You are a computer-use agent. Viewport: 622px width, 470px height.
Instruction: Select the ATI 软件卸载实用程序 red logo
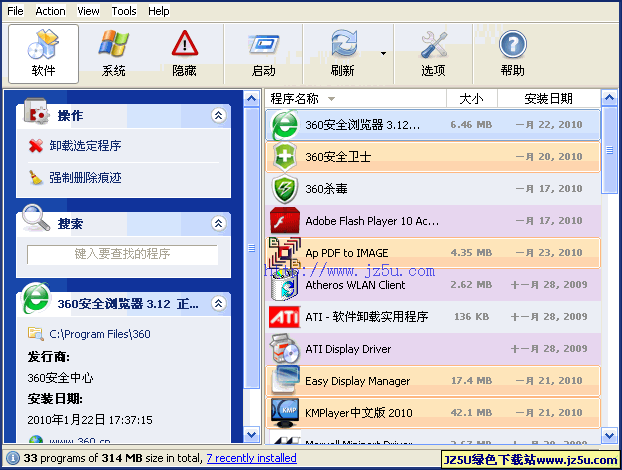[284, 317]
